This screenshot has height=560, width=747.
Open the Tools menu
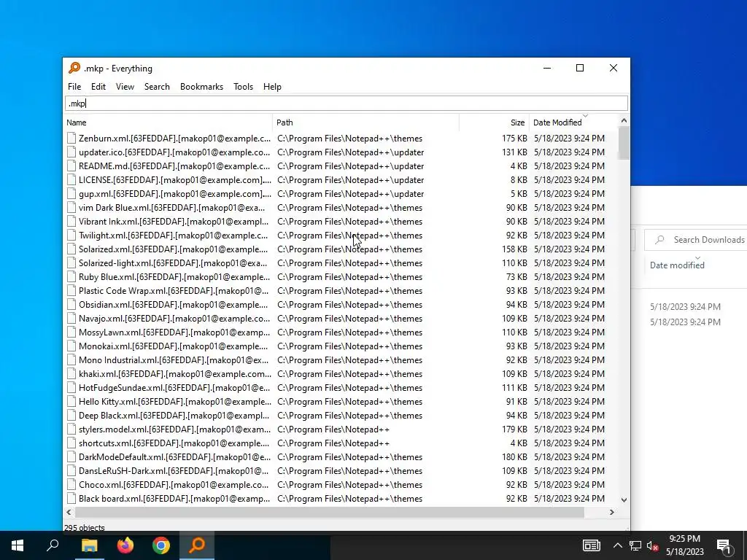[243, 87]
